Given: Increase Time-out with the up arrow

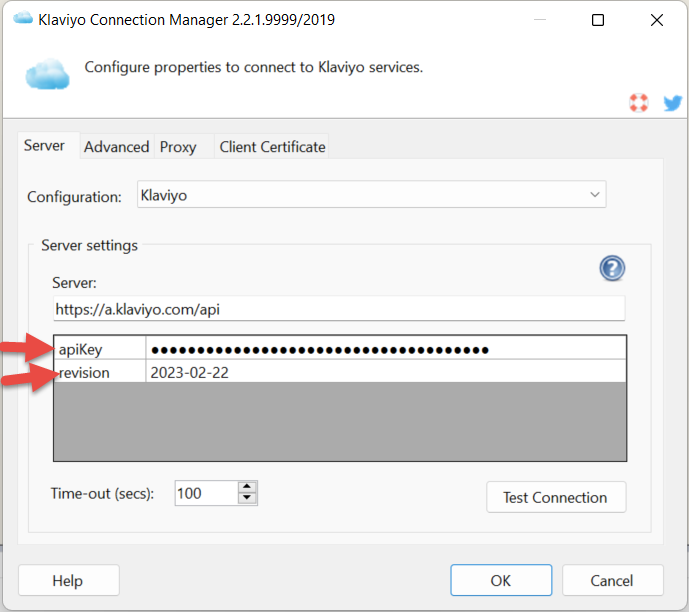Looking at the screenshot, I should point(247,487).
